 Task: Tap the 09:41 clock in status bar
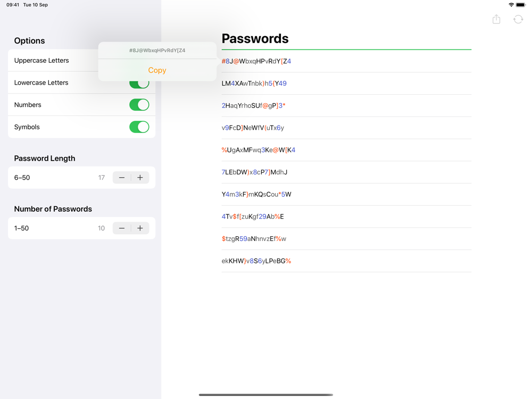13,5
